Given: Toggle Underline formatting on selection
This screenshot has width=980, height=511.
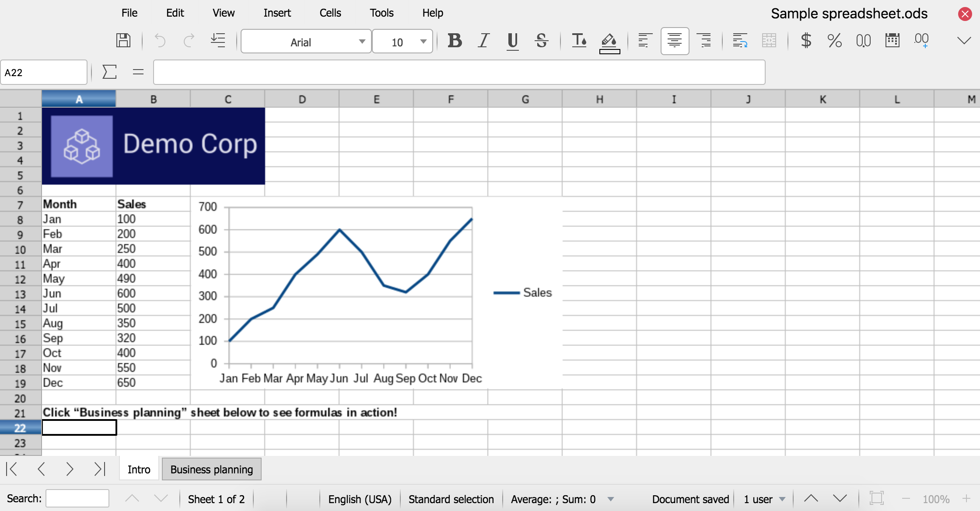Looking at the screenshot, I should (512, 40).
